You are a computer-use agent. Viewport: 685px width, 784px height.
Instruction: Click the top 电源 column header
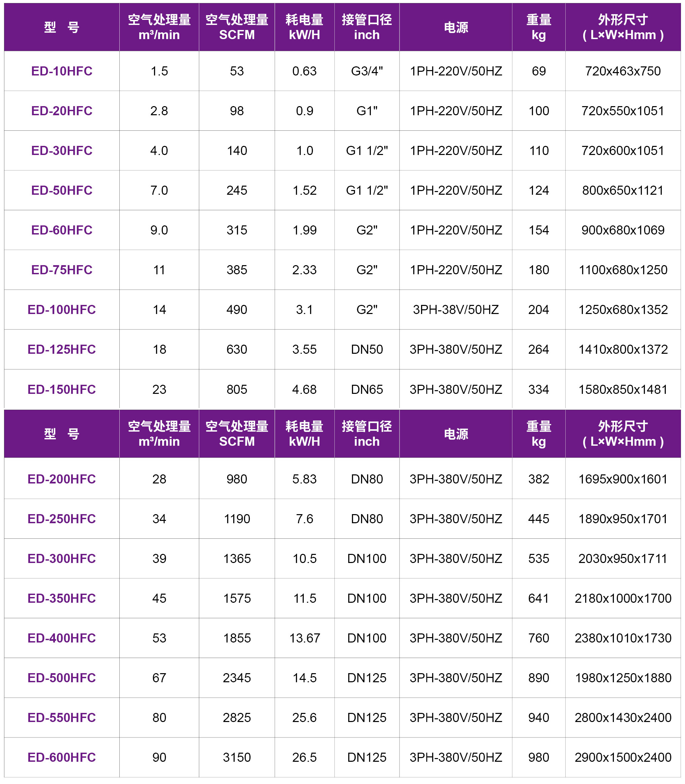(x=456, y=27)
